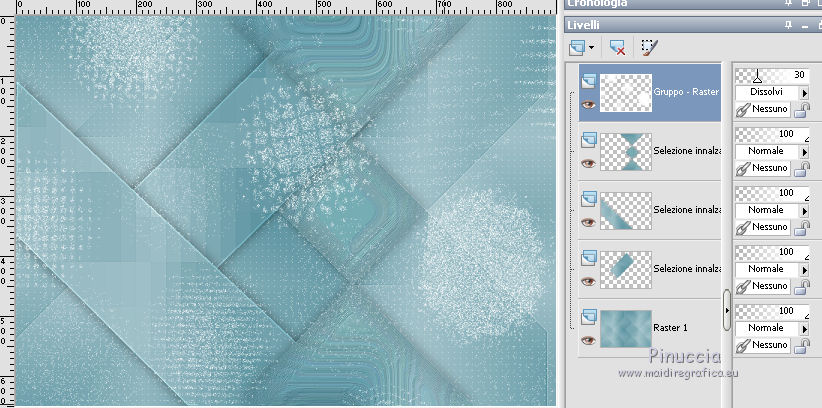Click the Delete Layer icon with red X
Viewport: 822px width, 408px height.
(617, 48)
